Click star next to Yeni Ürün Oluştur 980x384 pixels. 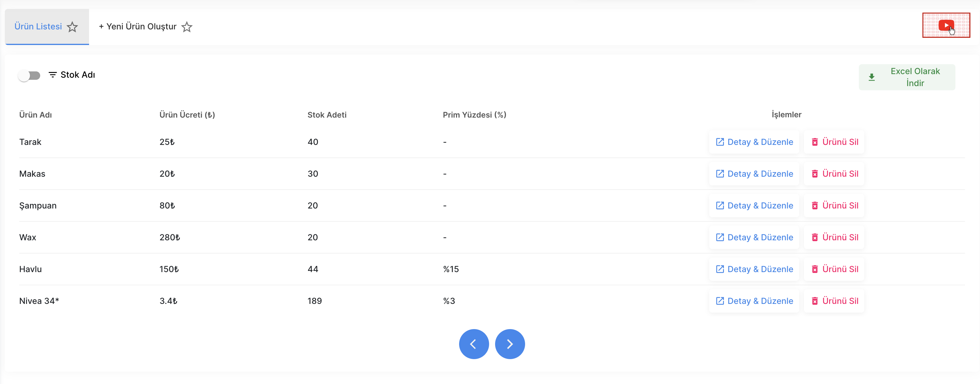(x=187, y=27)
